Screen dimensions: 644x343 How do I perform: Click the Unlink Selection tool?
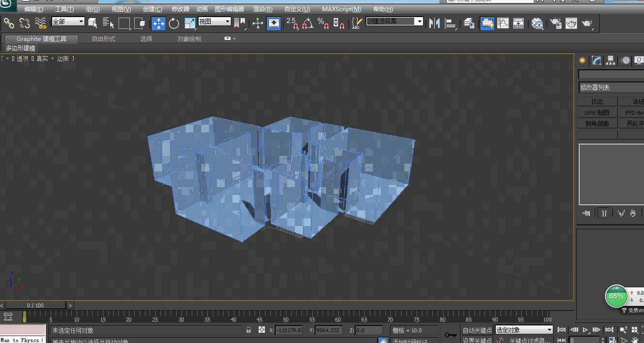coord(25,22)
